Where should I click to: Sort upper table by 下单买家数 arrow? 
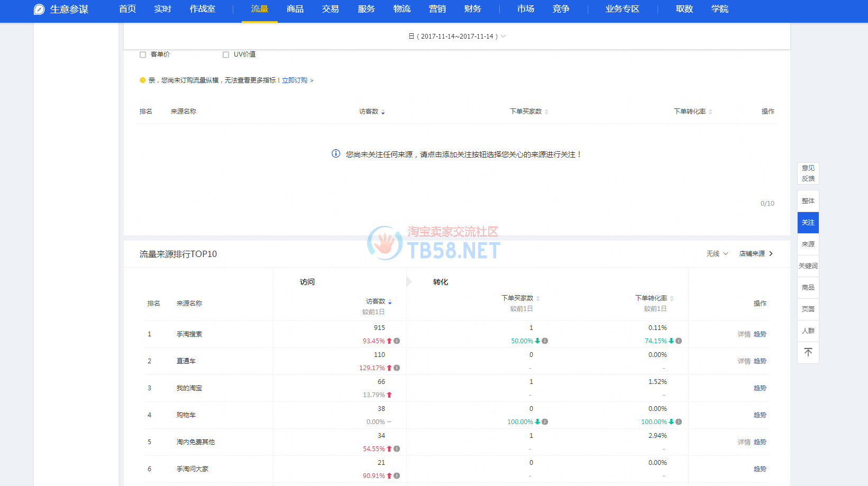546,112
